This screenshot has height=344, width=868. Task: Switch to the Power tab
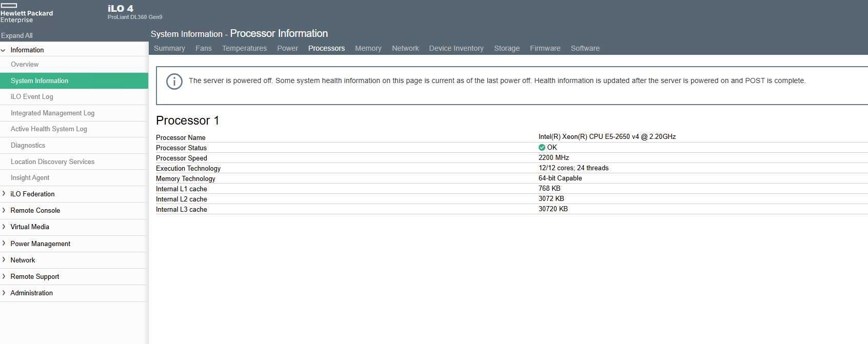[287, 48]
